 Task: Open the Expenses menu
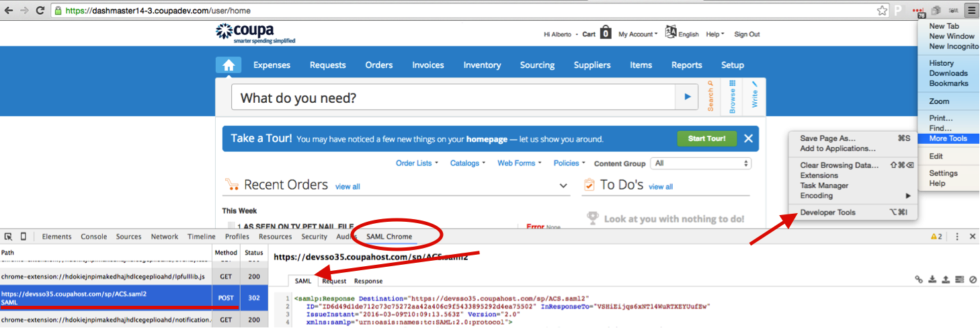coord(272,65)
